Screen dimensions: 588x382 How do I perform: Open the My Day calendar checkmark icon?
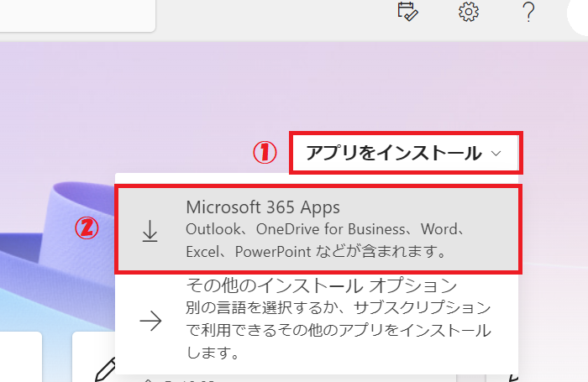(x=407, y=12)
